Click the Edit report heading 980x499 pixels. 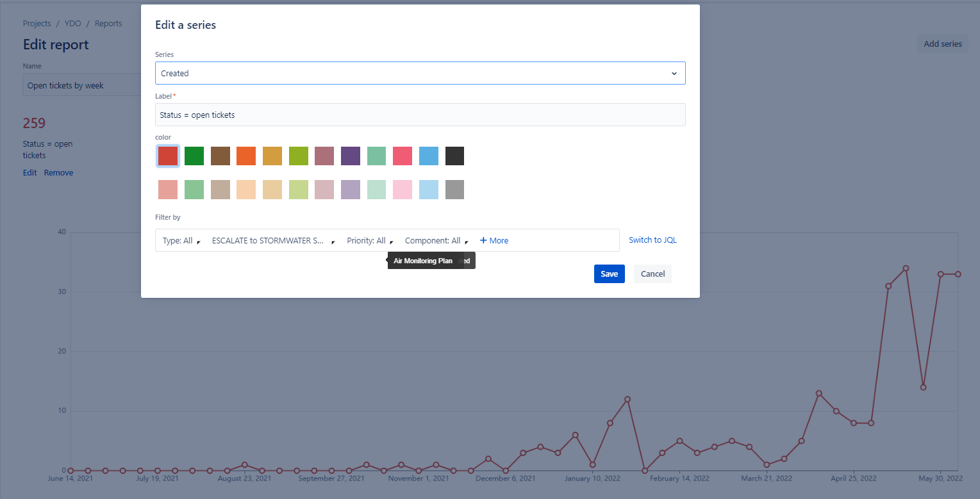[x=56, y=45]
